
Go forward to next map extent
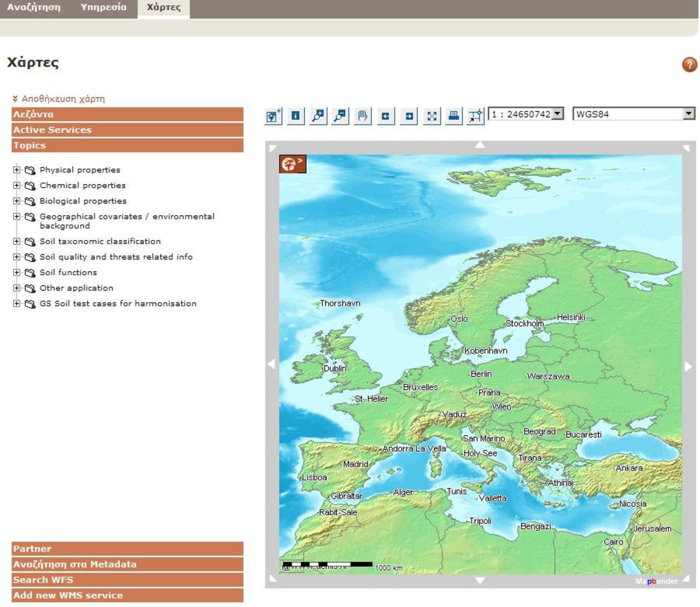409,116
